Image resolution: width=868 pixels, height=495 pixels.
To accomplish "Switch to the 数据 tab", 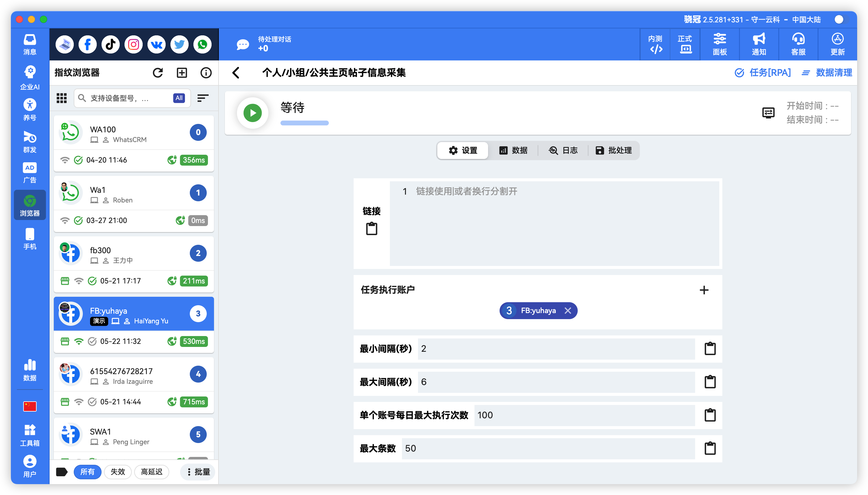I will (513, 150).
